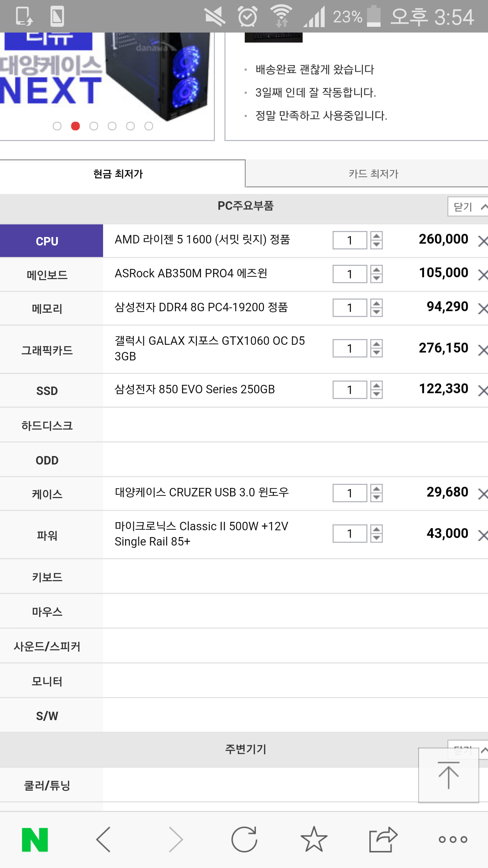Remove the 대양케이스 CRUZER case item
This screenshot has height=868, width=488.
[483, 494]
